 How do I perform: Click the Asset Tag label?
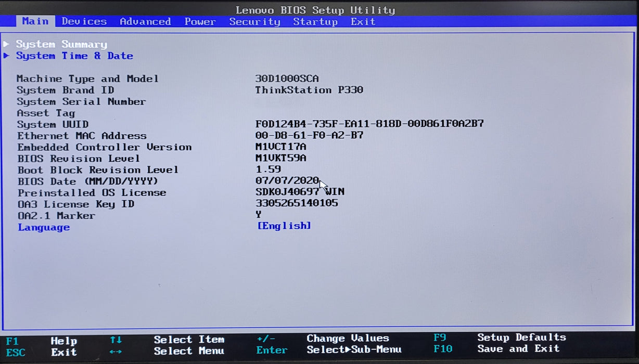click(46, 113)
